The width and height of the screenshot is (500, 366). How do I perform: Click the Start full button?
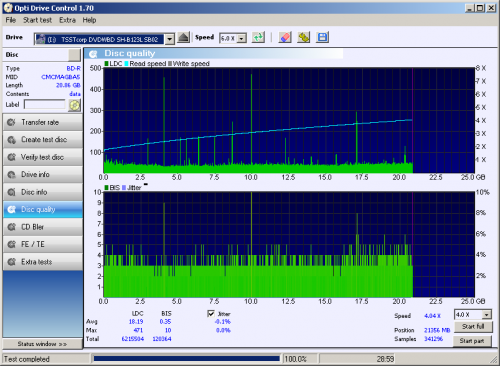coord(473,327)
